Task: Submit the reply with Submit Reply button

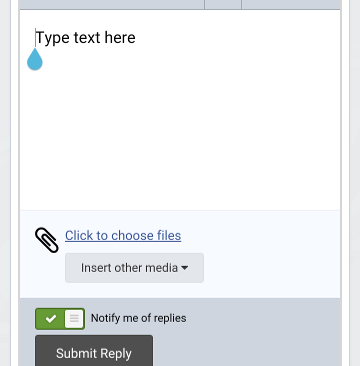Action: 94,351
